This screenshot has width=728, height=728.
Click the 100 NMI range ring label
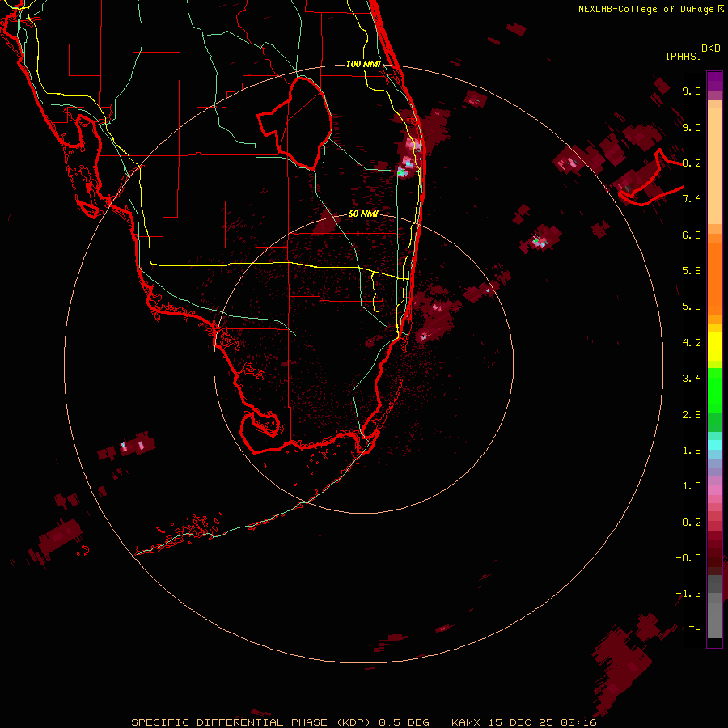point(363,64)
